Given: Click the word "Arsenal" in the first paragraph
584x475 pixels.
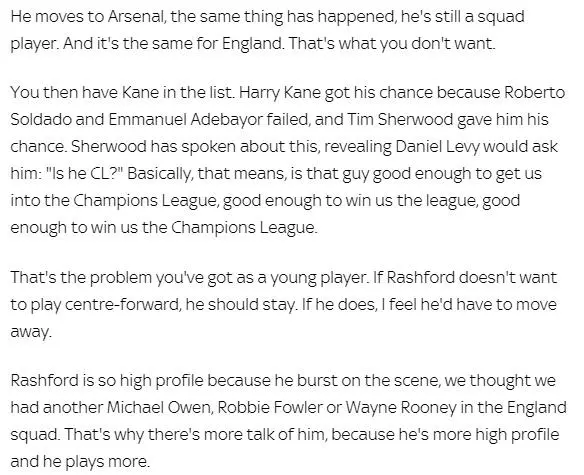Looking at the screenshot, I should [137, 17].
